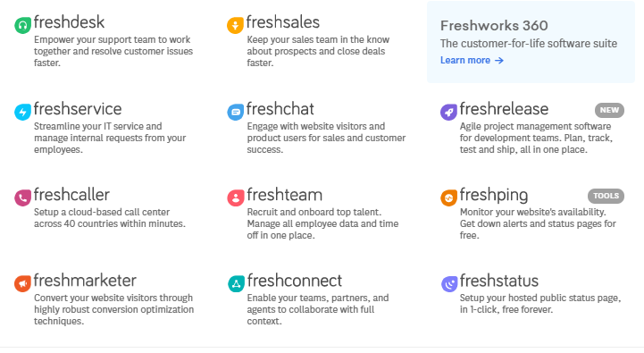Click the purple Freshstatus icon
The width and height of the screenshot is (644, 353).
[449, 283]
